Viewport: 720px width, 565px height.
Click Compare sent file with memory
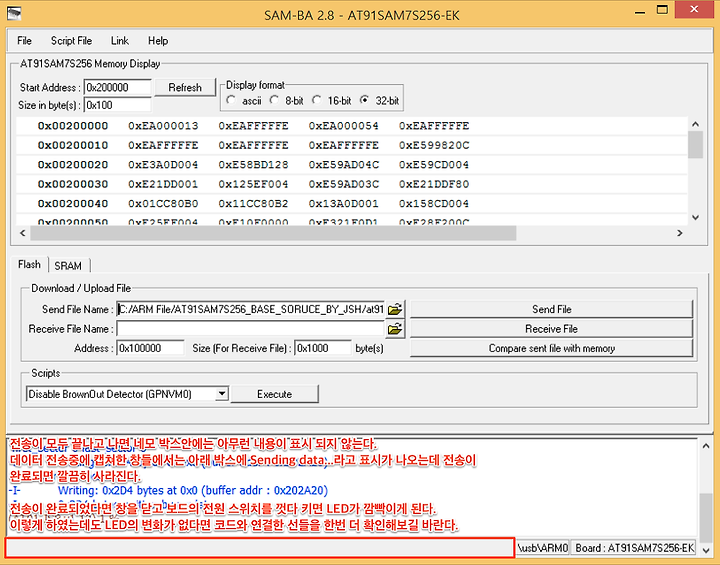pyautogui.click(x=551, y=348)
